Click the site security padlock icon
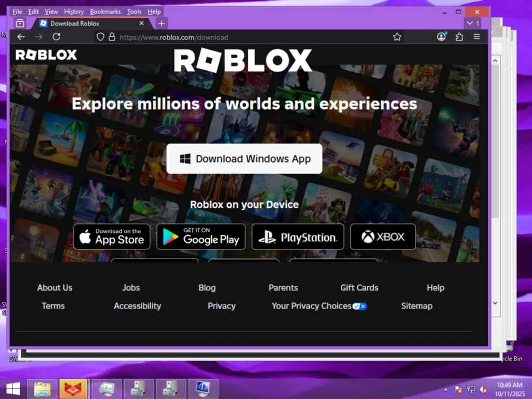Screen dimensions: 532x399 click(x=112, y=37)
